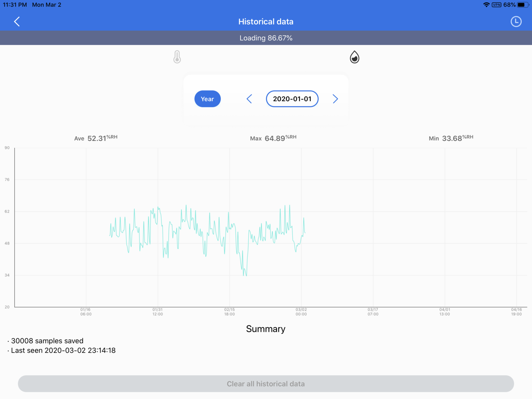The width and height of the screenshot is (532, 399).
Task: Tap the 04/16 19:00 axis label
Action: pyautogui.click(x=516, y=312)
